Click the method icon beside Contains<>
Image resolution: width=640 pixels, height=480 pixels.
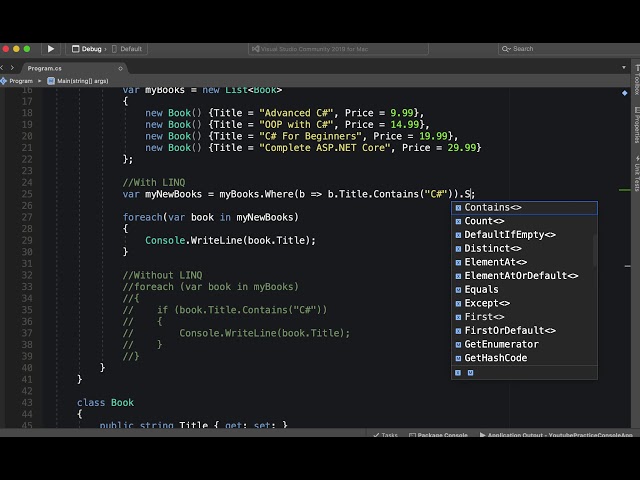(458, 208)
